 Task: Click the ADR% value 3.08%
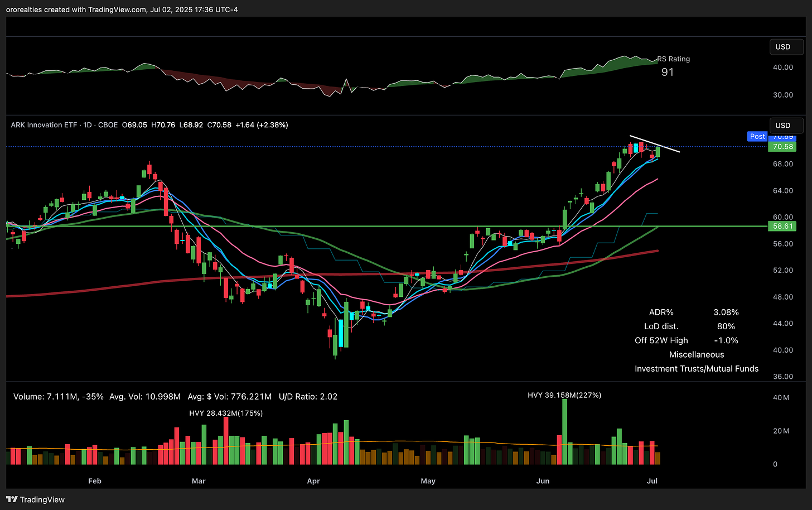coord(726,312)
